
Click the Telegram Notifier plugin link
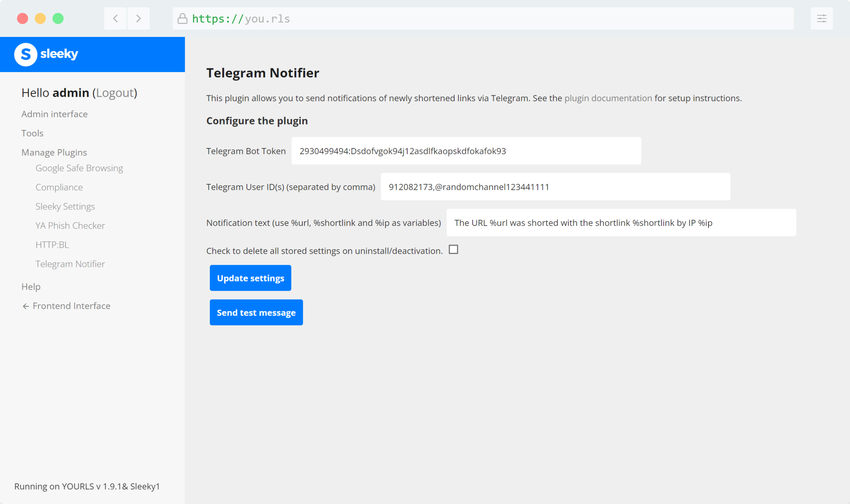(69, 263)
